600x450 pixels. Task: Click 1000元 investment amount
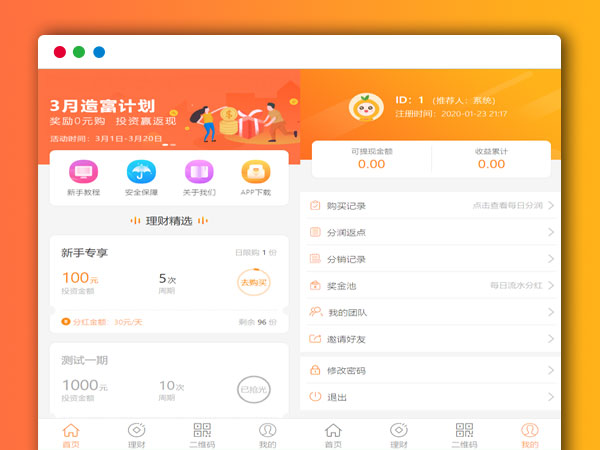(85, 385)
